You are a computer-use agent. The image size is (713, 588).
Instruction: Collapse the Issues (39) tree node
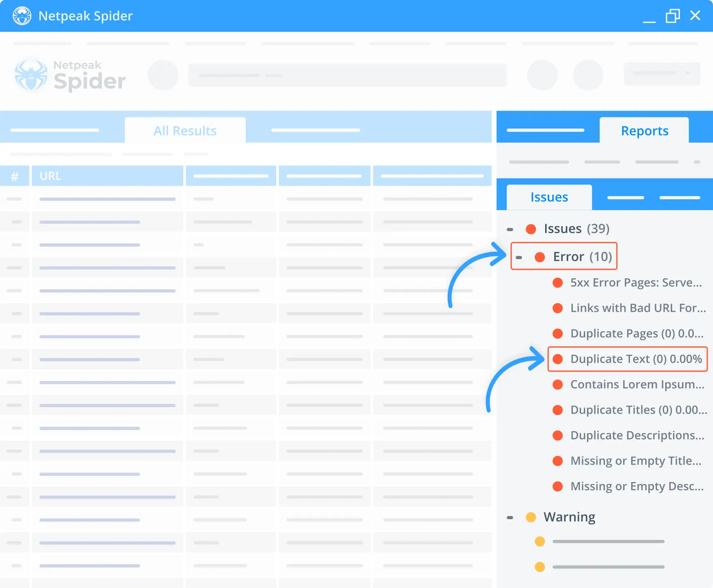coord(510,229)
